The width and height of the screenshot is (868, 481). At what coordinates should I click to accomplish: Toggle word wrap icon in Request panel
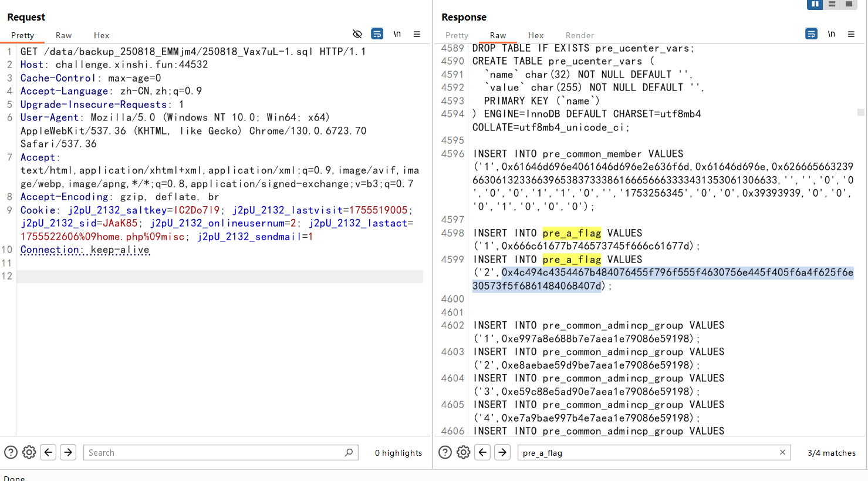tap(377, 34)
